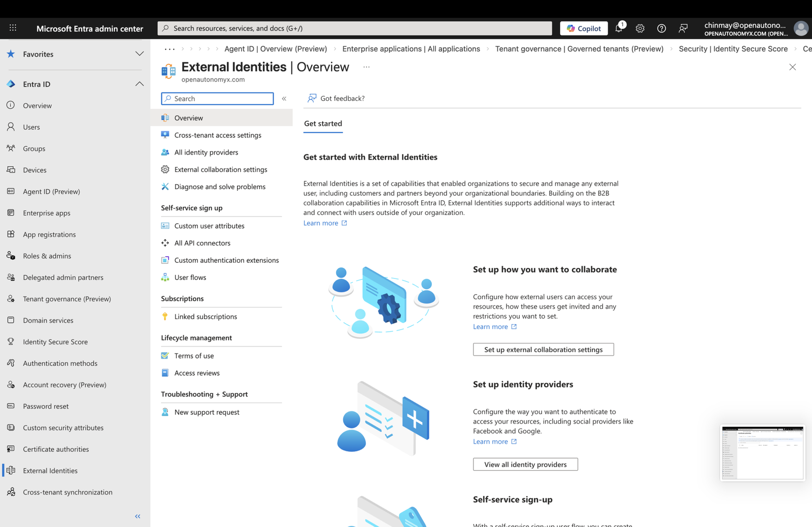The height and width of the screenshot is (527, 812).
Task: Open the notifications bell icon
Action: click(x=619, y=28)
